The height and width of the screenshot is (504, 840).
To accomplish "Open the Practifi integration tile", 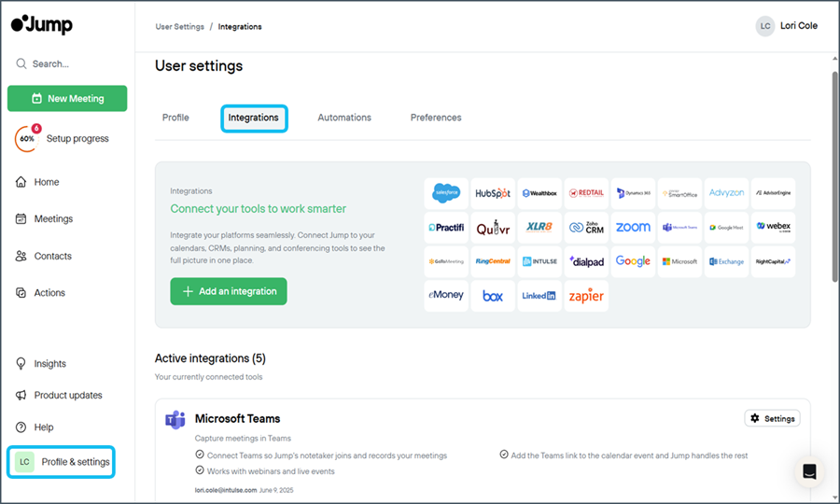I will [x=446, y=228].
